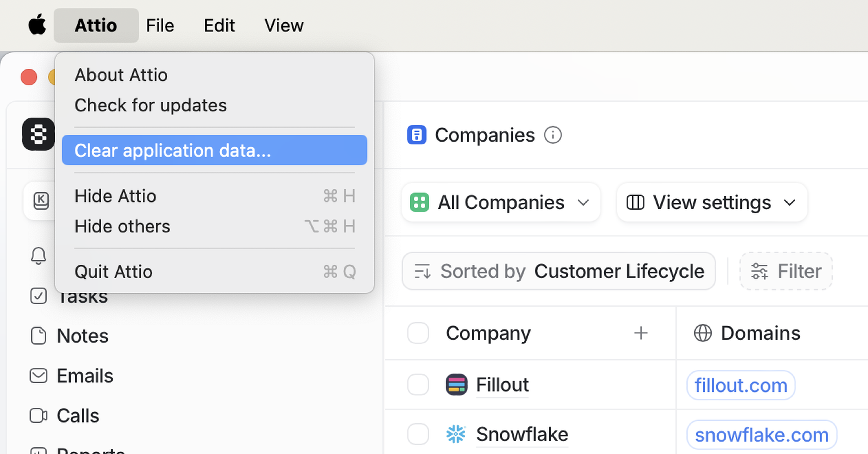The height and width of the screenshot is (454, 868).
Task: Click the plus icon beside Company column
Action: click(x=641, y=333)
